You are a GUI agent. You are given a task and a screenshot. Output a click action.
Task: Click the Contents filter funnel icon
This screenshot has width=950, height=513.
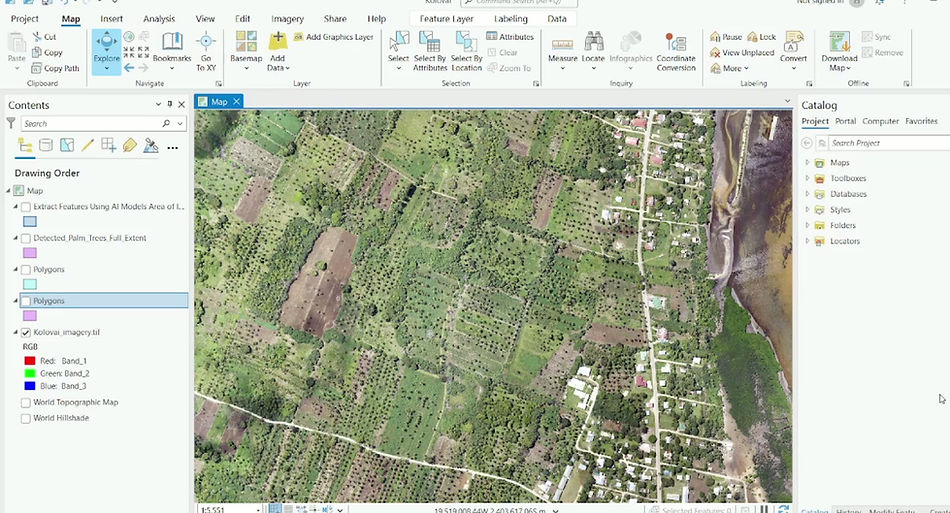(11, 123)
